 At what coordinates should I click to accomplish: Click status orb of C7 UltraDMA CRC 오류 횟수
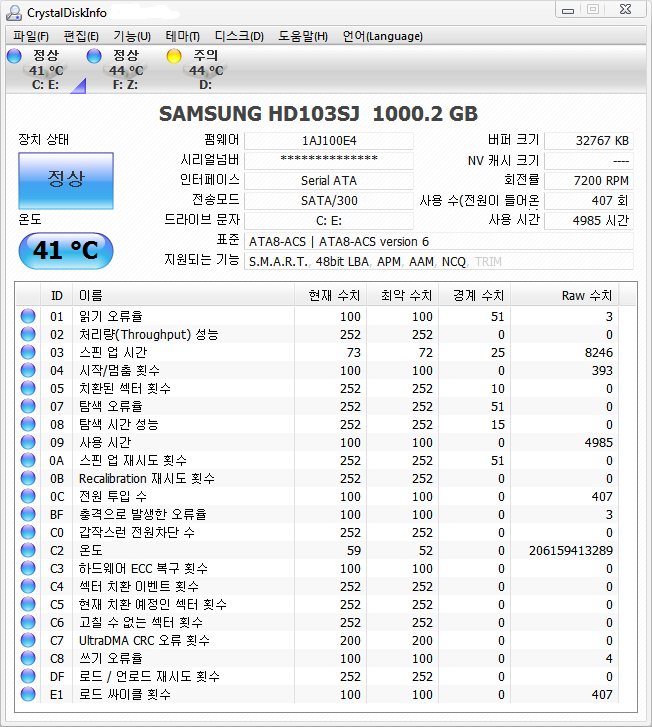(x=28, y=640)
